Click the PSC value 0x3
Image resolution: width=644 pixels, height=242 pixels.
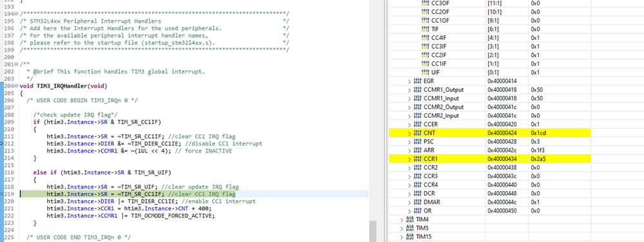[x=535, y=142]
